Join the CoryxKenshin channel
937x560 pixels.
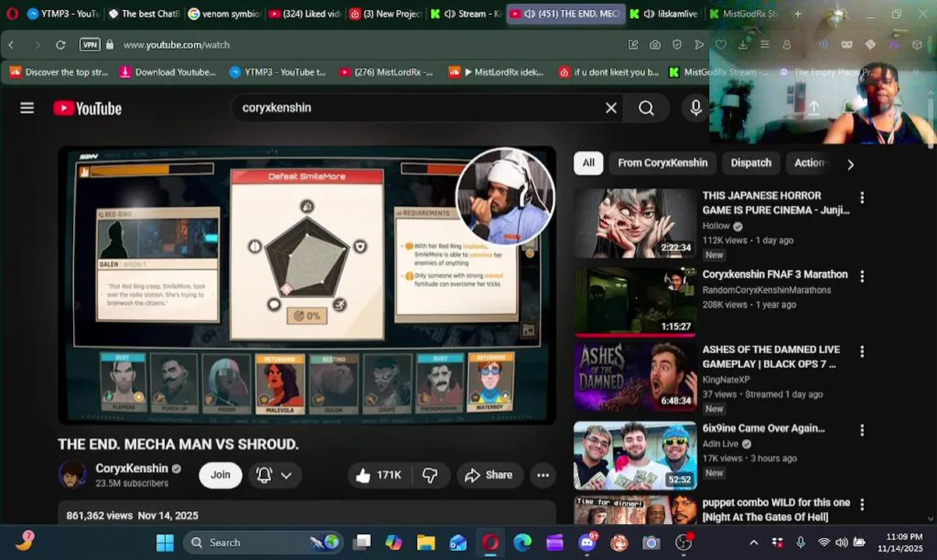(220, 475)
